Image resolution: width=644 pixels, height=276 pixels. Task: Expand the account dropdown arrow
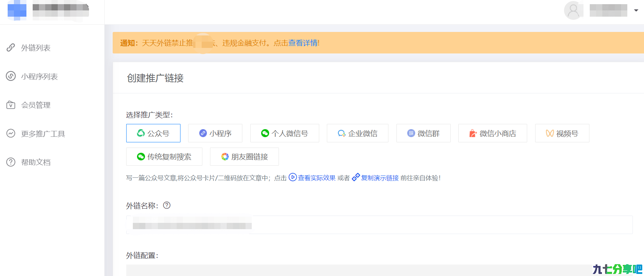(636, 10)
